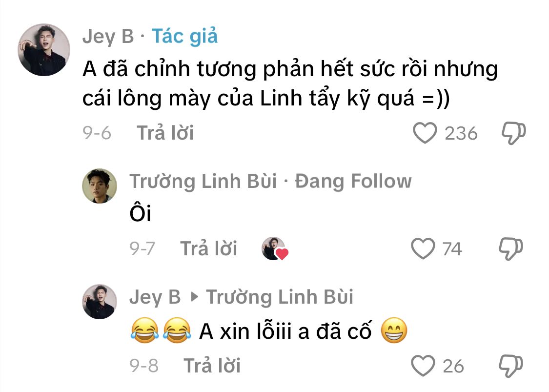Screen dimensions: 549x392
Task: Open the replied-to name after the arrow
Action: pyautogui.click(x=280, y=297)
